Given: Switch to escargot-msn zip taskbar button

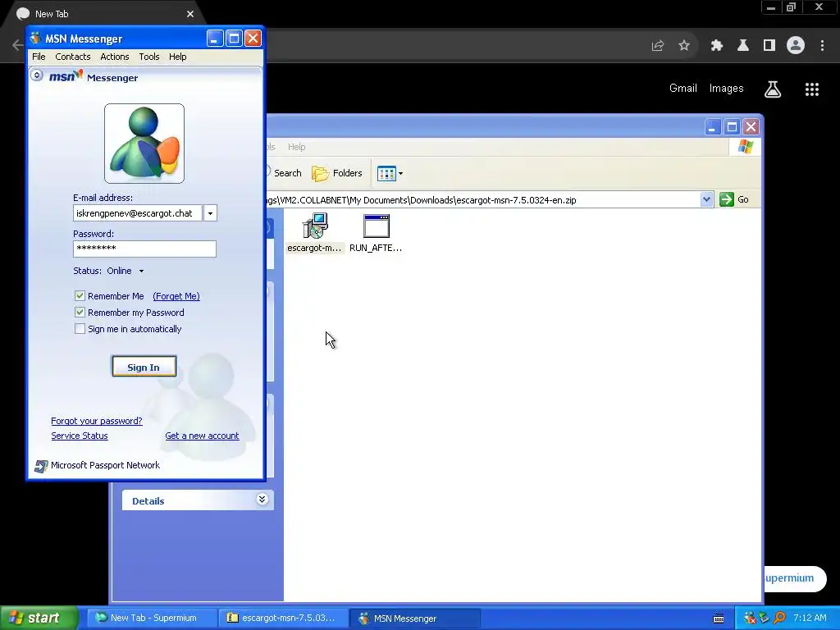Looking at the screenshot, I should point(284,619).
